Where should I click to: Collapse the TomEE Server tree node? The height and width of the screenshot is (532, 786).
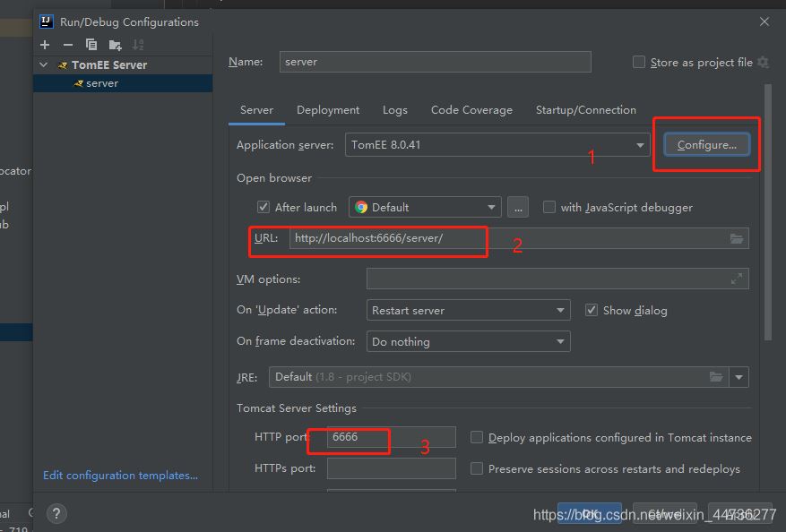[44, 64]
